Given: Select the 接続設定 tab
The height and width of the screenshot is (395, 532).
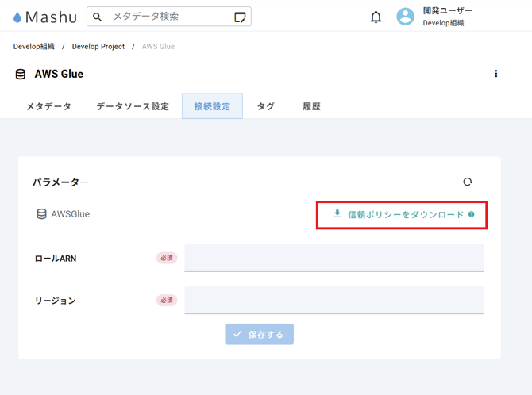Looking at the screenshot, I should tap(212, 106).
